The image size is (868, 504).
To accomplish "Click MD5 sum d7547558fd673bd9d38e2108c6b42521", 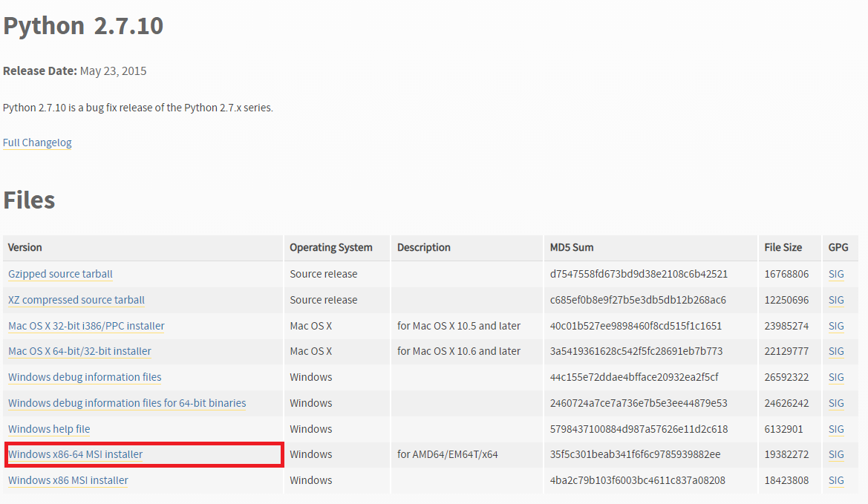I will 639,274.
